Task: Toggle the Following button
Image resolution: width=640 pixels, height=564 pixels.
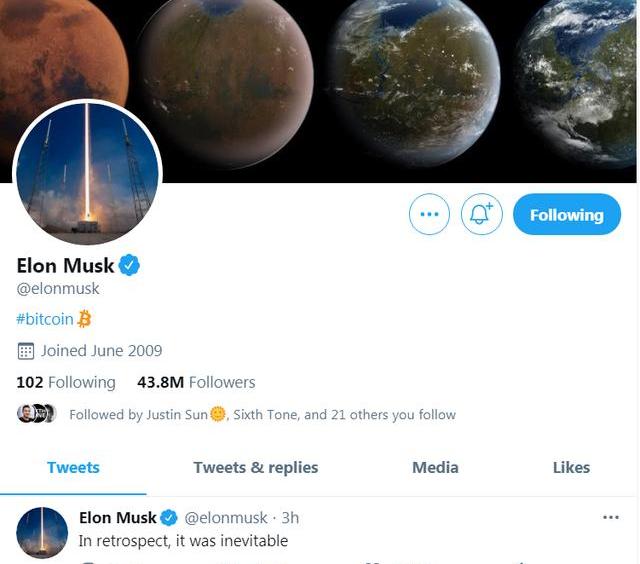Action: [x=567, y=215]
